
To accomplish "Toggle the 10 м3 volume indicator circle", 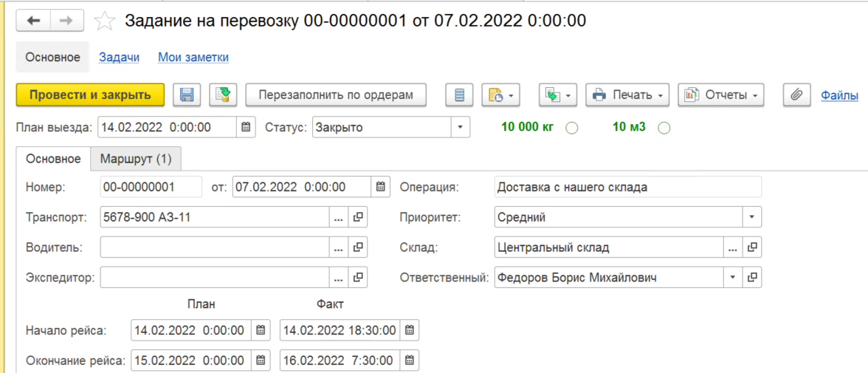I will [x=664, y=128].
